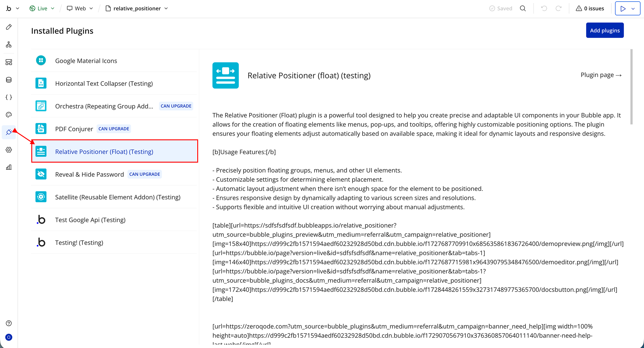Click the search magnifier icon
Screen dimensions: 644x348
[523, 8]
